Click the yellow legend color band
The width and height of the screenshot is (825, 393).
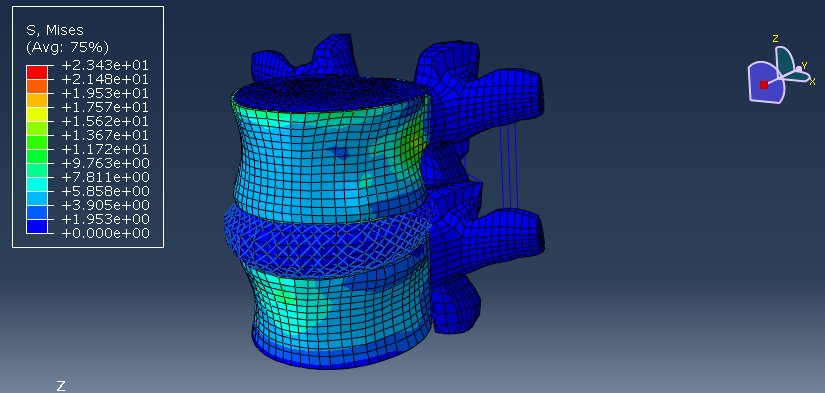tap(37, 114)
